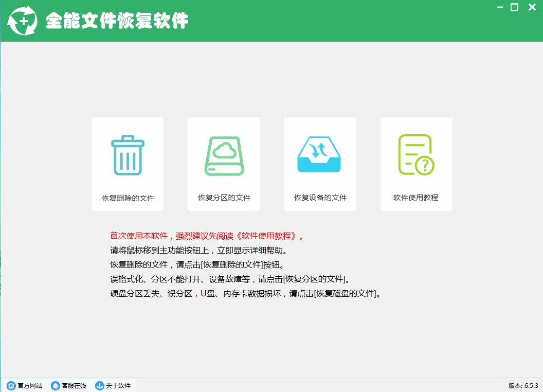The image size is (543, 392).
Task: Click the line mentioning [恢复删除的文件]按钮
Action: pyautogui.click(x=197, y=265)
